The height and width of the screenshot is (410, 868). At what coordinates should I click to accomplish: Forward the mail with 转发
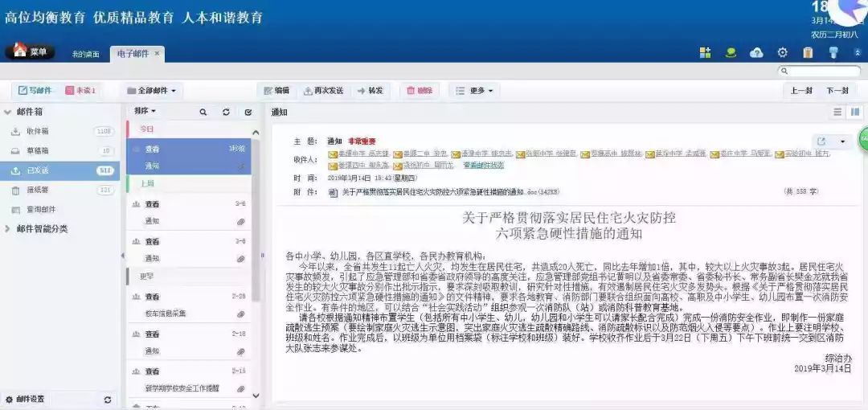click(371, 90)
